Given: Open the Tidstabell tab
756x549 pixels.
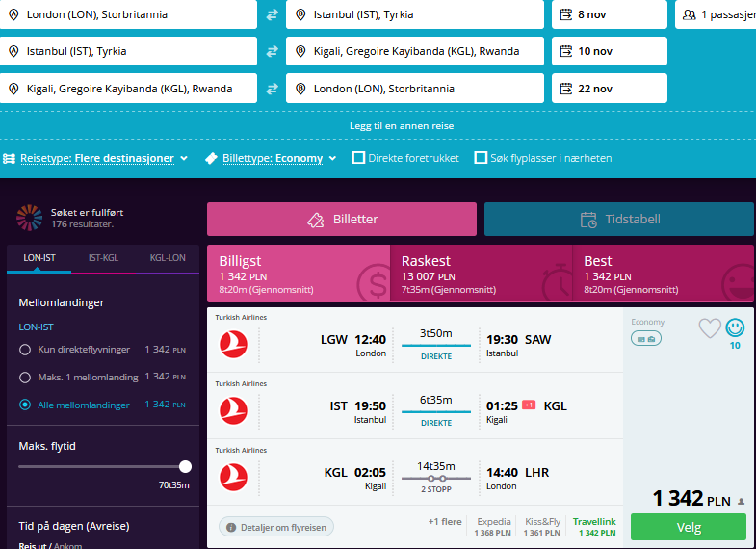Looking at the screenshot, I should [x=619, y=220].
